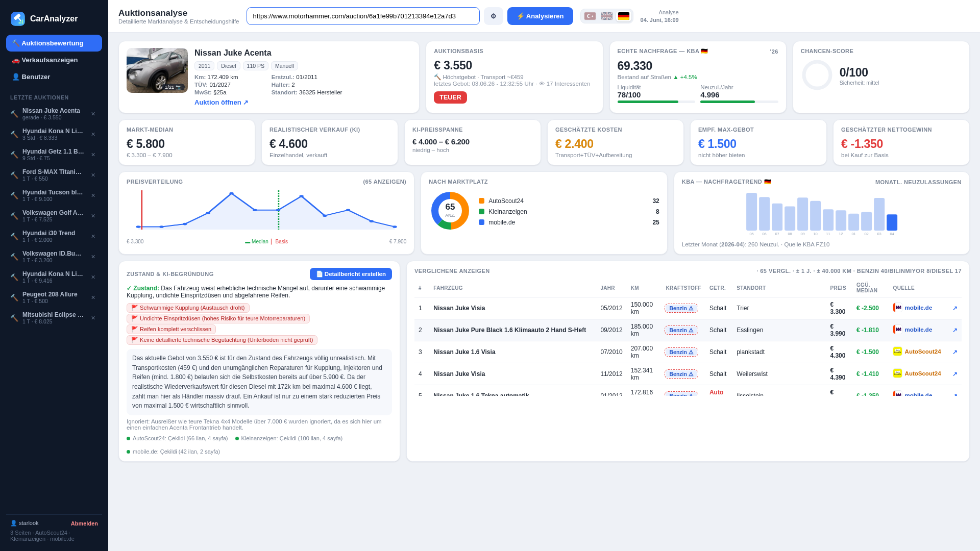Open external link for row 1 Nissan Juke Visia
The width and height of the screenshot is (980, 551).
pyautogui.click(x=954, y=308)
